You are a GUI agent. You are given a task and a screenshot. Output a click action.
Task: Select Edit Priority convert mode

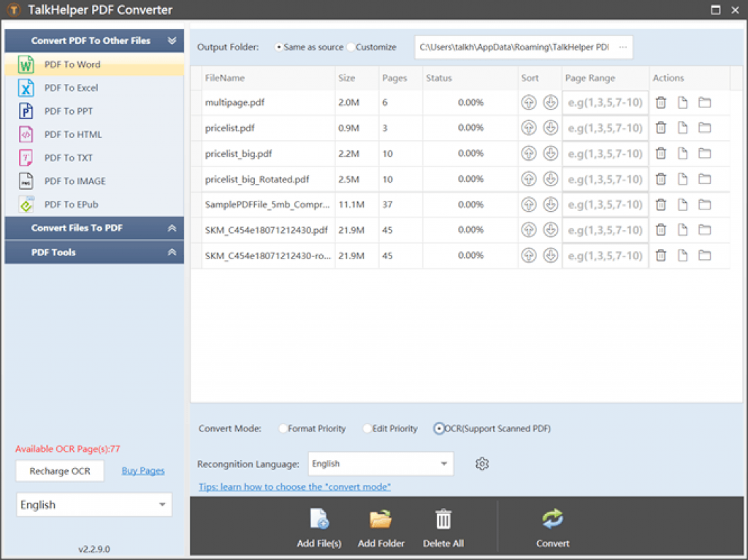[x=367, y=429]
